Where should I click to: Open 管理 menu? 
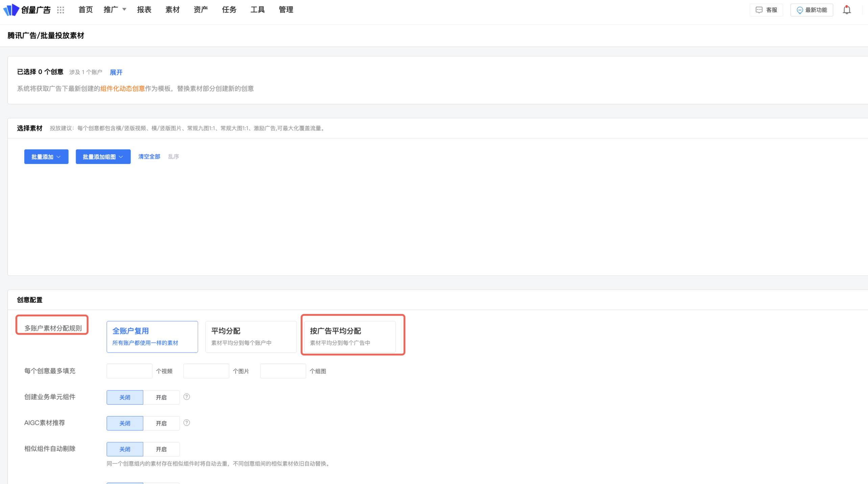pos(286,10)
